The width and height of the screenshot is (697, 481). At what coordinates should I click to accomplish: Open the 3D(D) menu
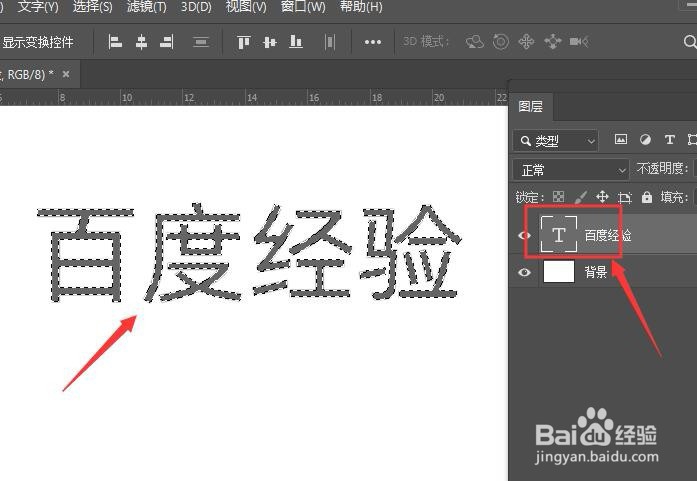click(x=196, y=7)
